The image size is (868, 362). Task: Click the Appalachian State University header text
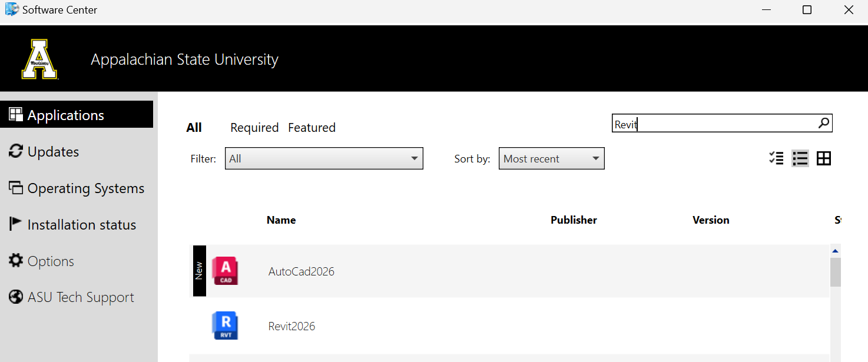pos(184,59)
